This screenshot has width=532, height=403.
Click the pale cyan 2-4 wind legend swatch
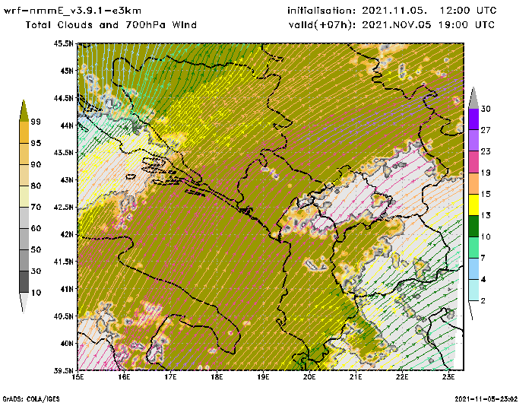(x=473, y=290)
